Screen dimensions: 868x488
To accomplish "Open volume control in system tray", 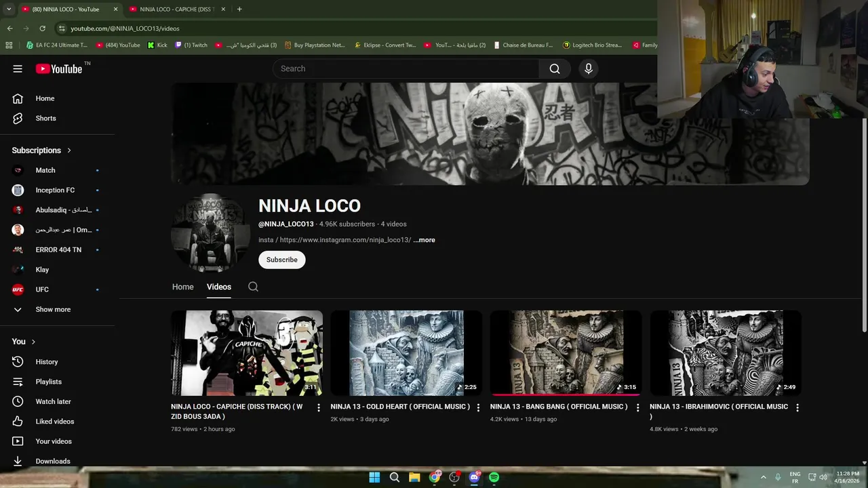I will coord(823,477).
